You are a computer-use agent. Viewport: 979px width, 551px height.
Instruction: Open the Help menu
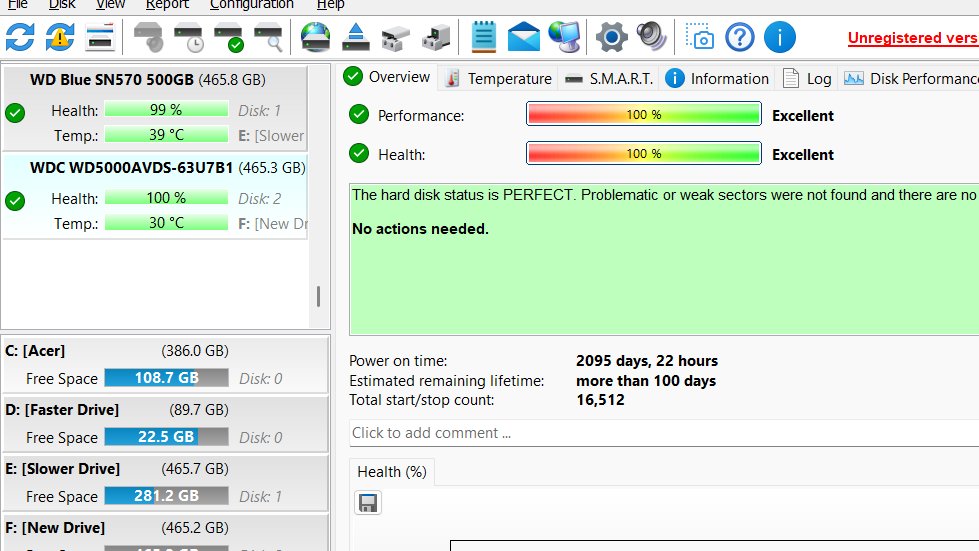point(330,5)
